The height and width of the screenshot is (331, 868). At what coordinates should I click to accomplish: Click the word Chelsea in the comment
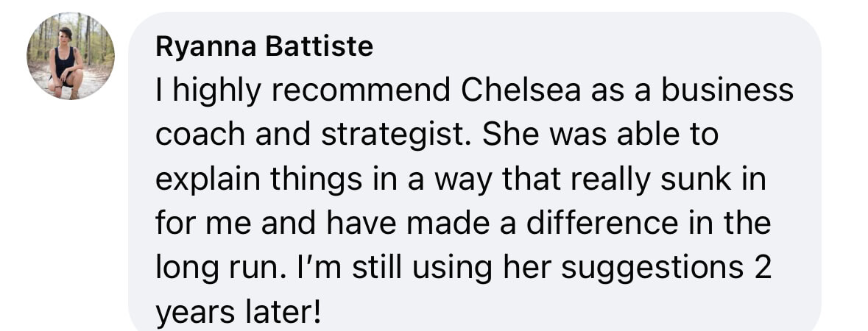pyautogui.click(x=521, y=90)
